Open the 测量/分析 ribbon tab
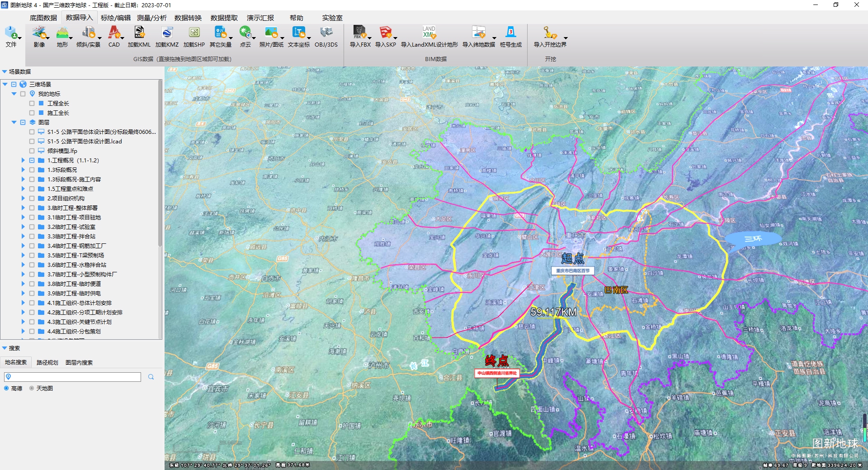Image resolution: width=868 pixels, height=470 pixels. click(x=152, y=18)
